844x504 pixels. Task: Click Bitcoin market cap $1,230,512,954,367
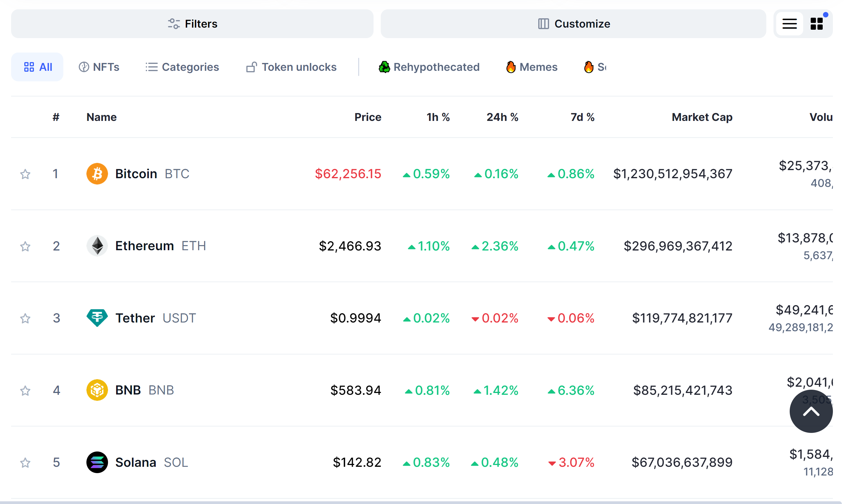[673, 174]
